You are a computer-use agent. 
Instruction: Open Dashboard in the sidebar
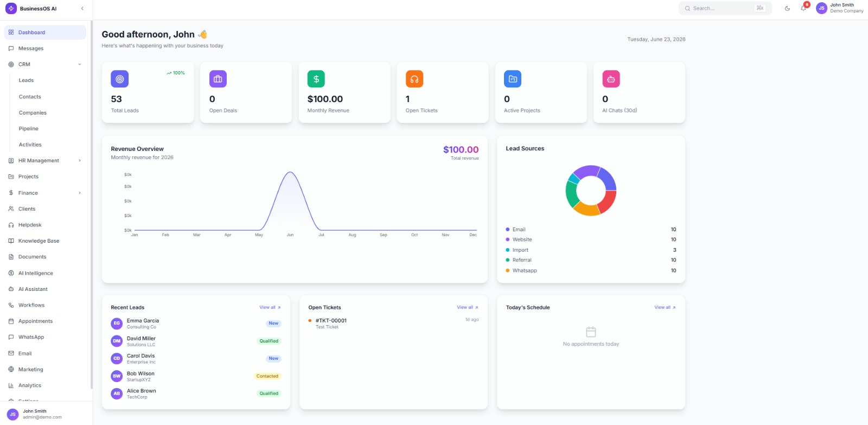[x=45, y=33]
